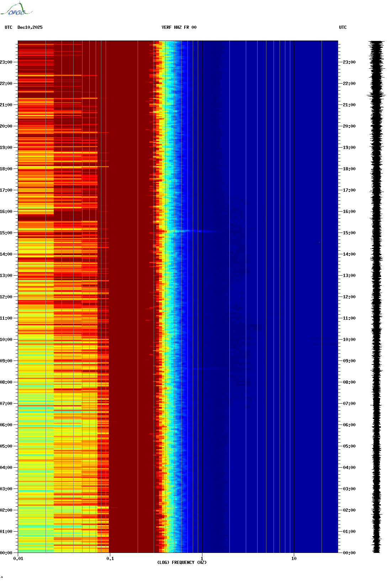The width and height of the screenshot is (392, 581).
Task: Click the 0.1 frequency axis label
Action: point(110,558)
